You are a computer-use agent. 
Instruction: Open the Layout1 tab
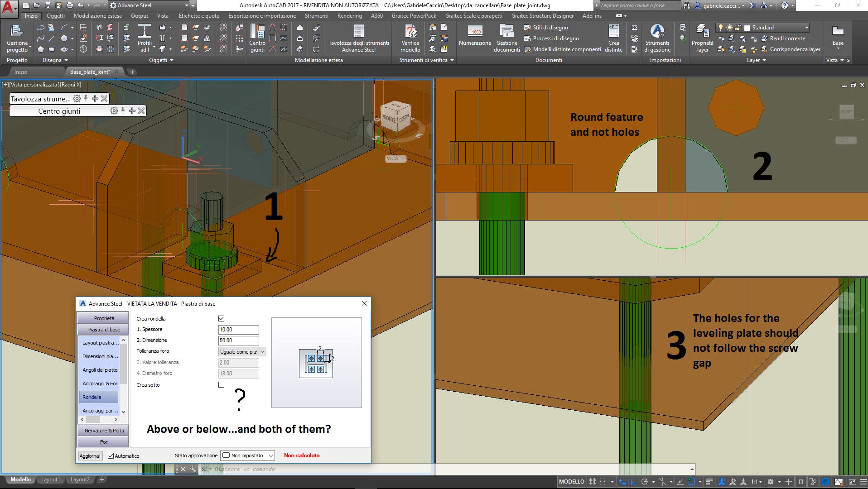(x=51, y=479)
